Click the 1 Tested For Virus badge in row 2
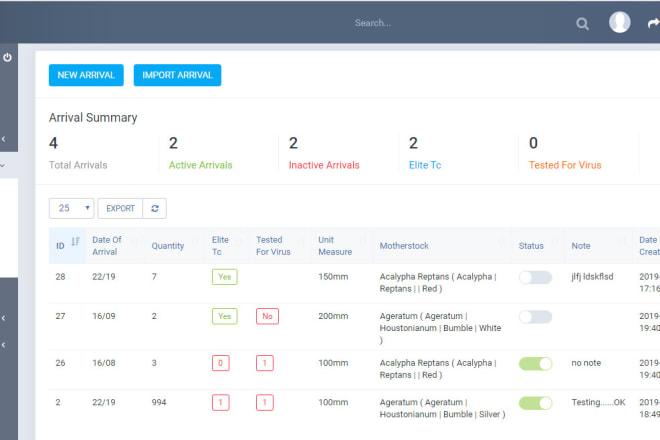 [x=265, y=403]
